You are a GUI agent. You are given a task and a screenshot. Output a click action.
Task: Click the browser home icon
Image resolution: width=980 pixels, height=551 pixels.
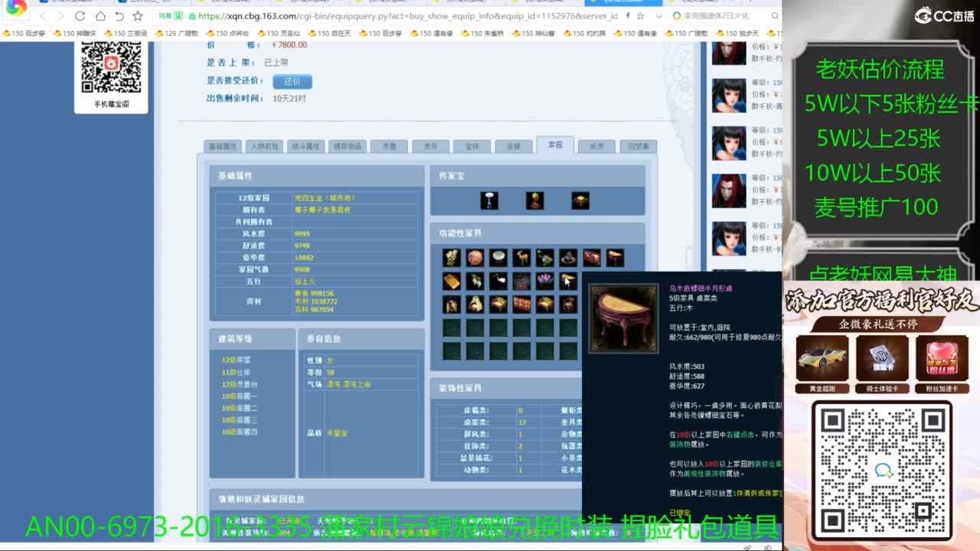coord(100,16)
